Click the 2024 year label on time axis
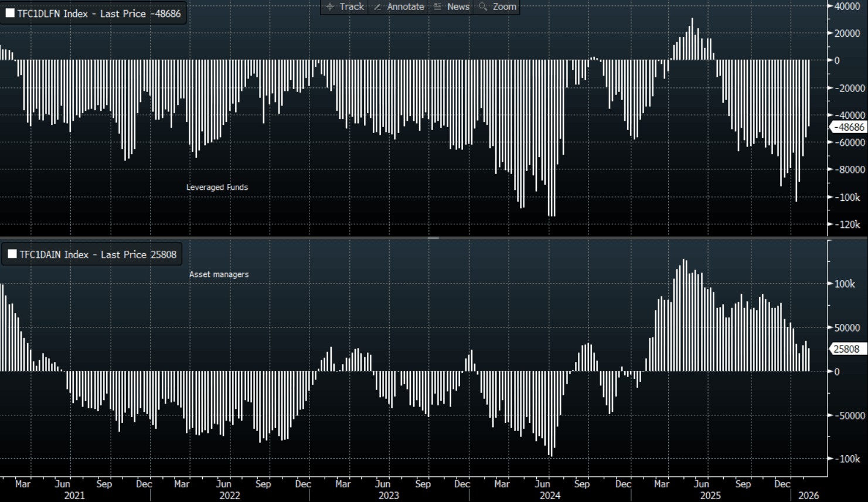The image size is (868, 502). coord(550,496)
